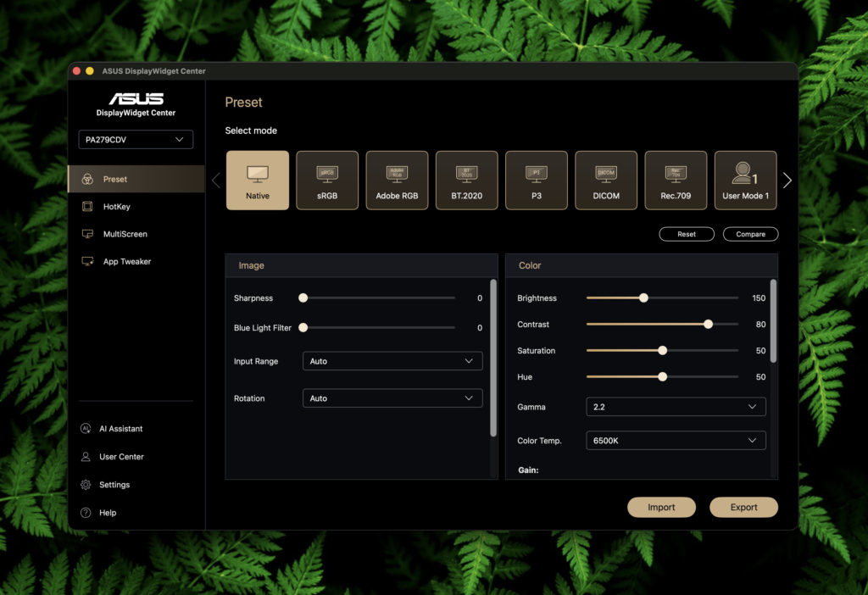Viewport: 868px width, 595px height.
Task: Open the Input Range dropdown
Action: pos(392,361)
